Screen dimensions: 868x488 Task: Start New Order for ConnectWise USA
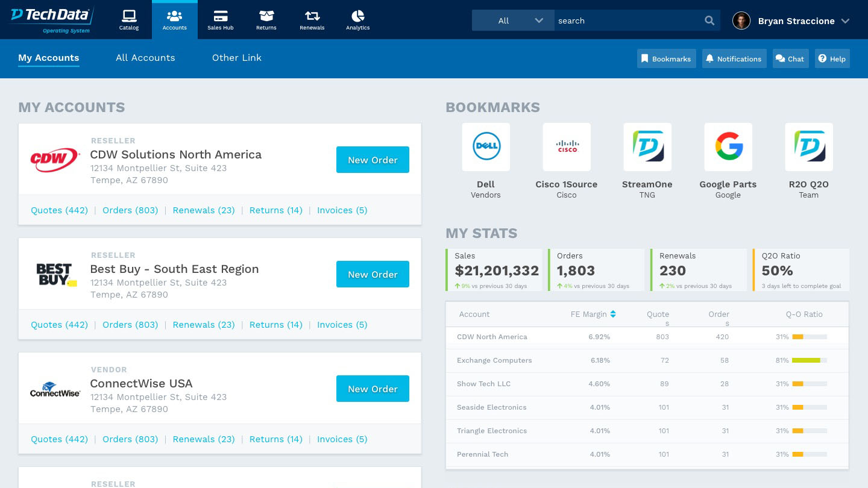(373, 389)
